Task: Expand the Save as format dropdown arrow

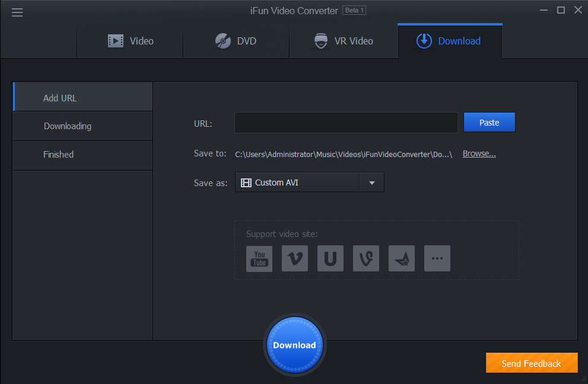Action: 371,183
